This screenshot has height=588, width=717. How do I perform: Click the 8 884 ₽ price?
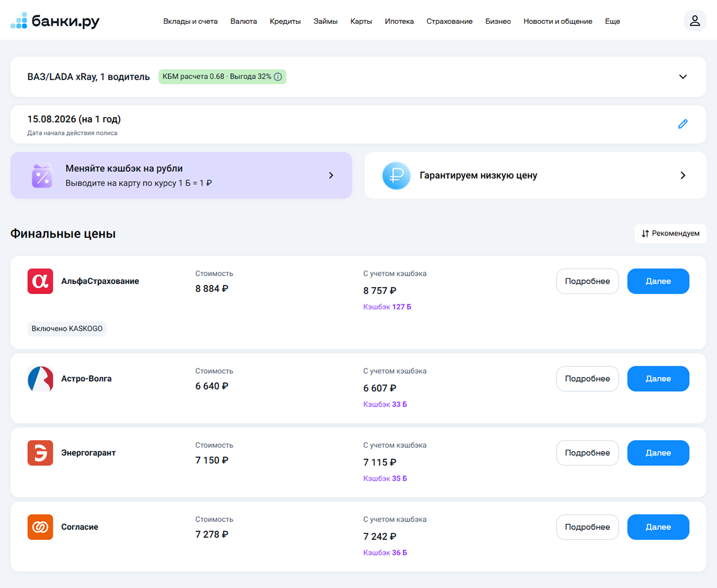click(212, 289)
